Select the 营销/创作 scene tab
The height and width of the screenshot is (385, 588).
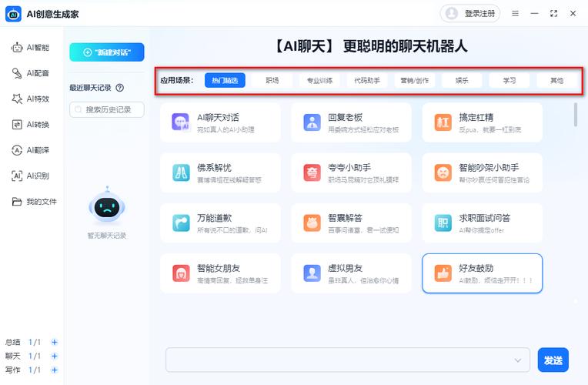coord(414,80)
